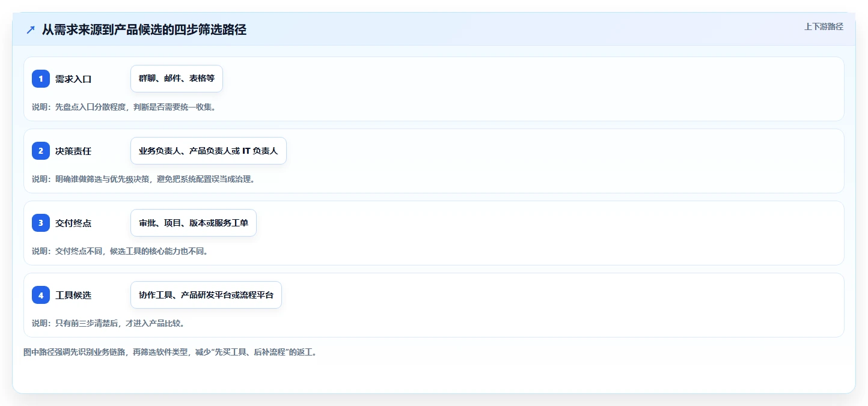Select the 协作工具、产品研发平台或流程平台 chip
Viewport: 868px width, 406px height.
click(x=206, y=295)
